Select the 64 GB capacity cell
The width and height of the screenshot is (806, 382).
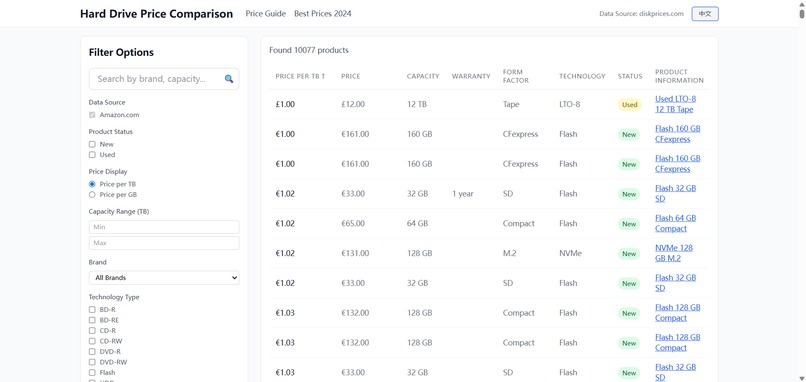[417, 224]
